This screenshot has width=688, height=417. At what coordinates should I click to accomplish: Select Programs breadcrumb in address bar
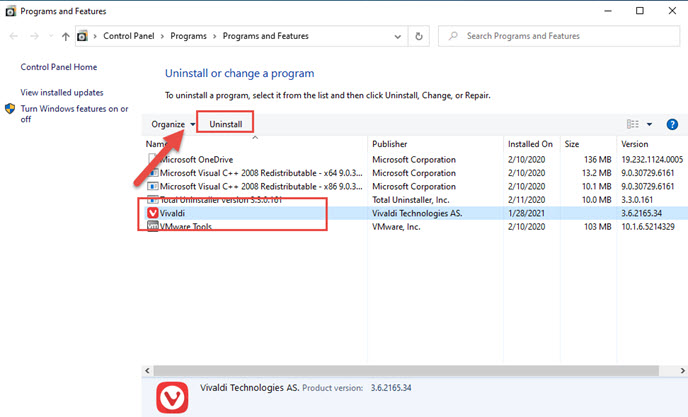[x=188, y=36]
